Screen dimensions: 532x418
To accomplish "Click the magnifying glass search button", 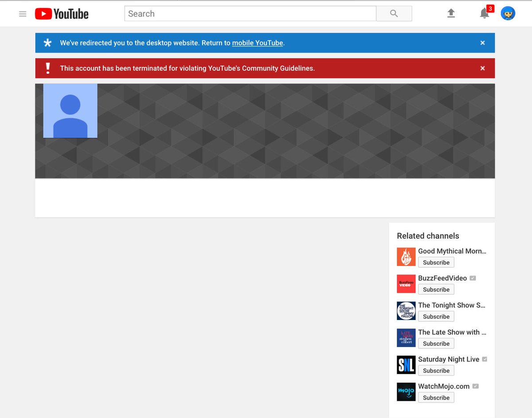I will coord(394,14).
